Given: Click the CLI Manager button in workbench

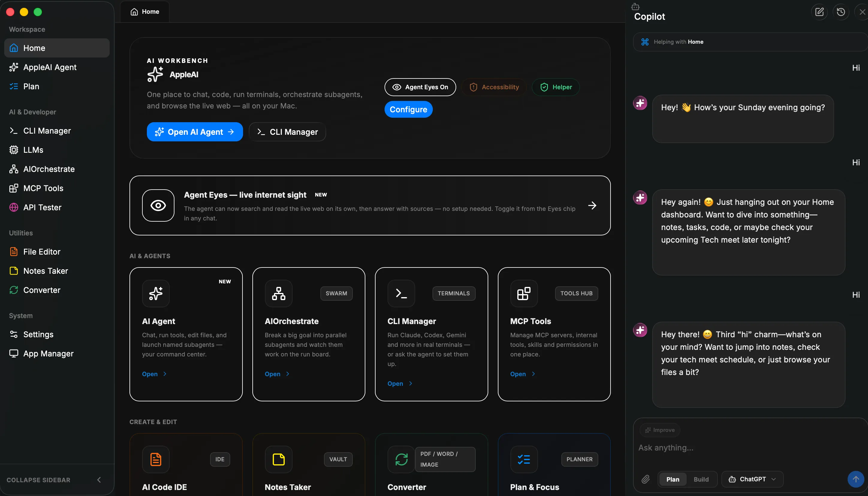Looking at the screenshot, I should (x=287, y=132).
